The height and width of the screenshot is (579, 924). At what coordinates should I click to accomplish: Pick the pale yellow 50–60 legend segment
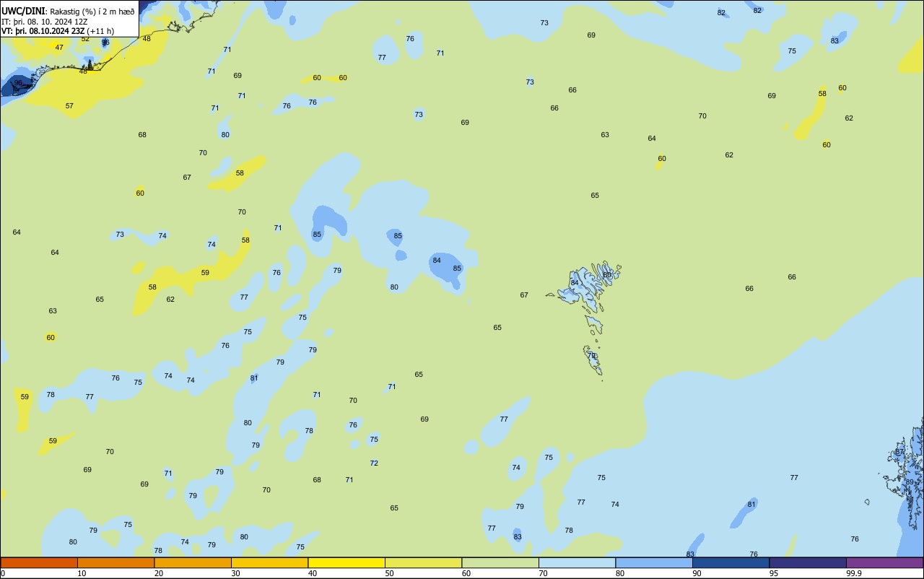[423, 562]
